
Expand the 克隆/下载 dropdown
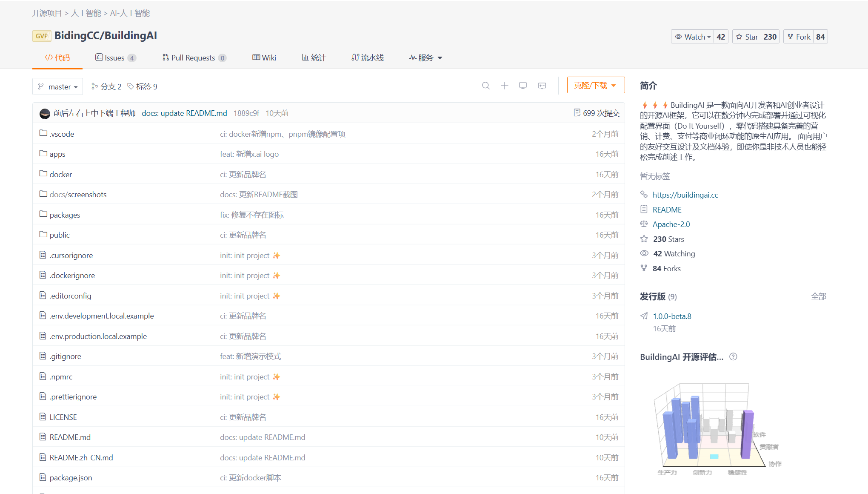(596, 85)
